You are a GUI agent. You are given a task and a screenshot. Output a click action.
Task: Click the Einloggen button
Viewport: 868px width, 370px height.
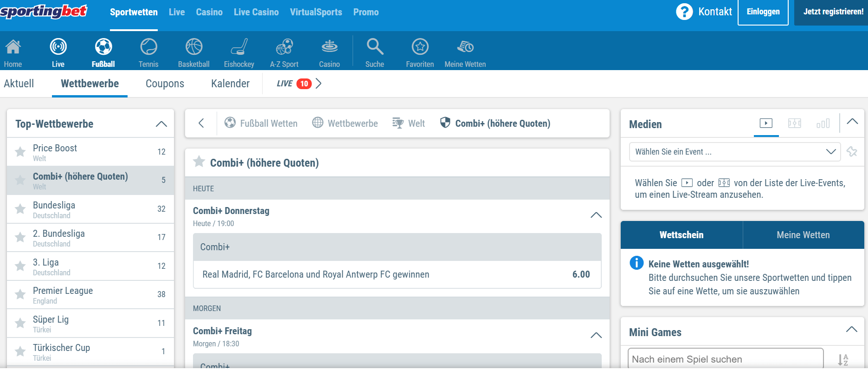pos(763,12)
